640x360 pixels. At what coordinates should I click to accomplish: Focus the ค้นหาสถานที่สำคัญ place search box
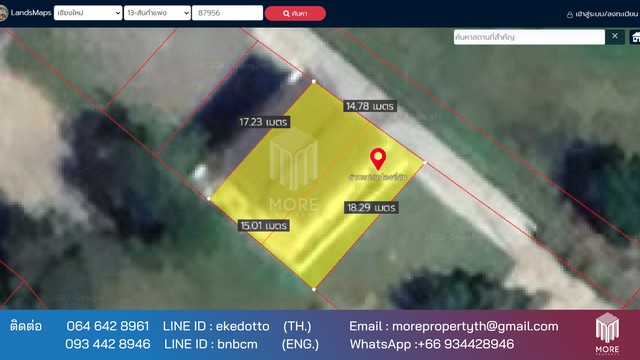(x=529, y=37)
